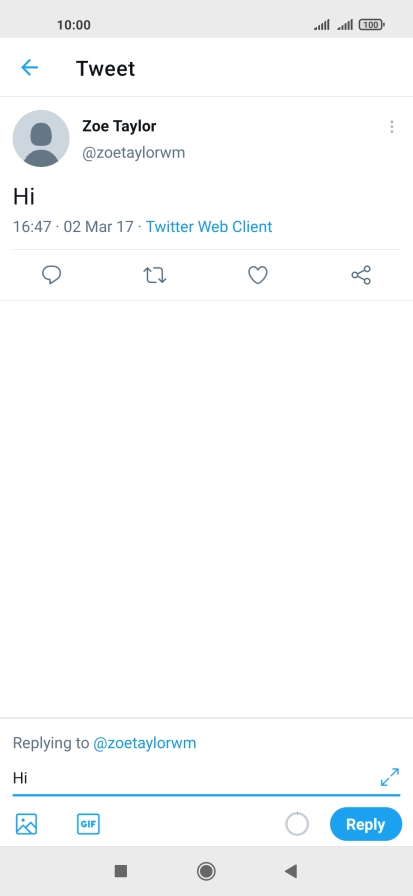This screenshot has width=413, height=896.
Task: Tap the reply speech bubble icon
Action: click(51, 275)
